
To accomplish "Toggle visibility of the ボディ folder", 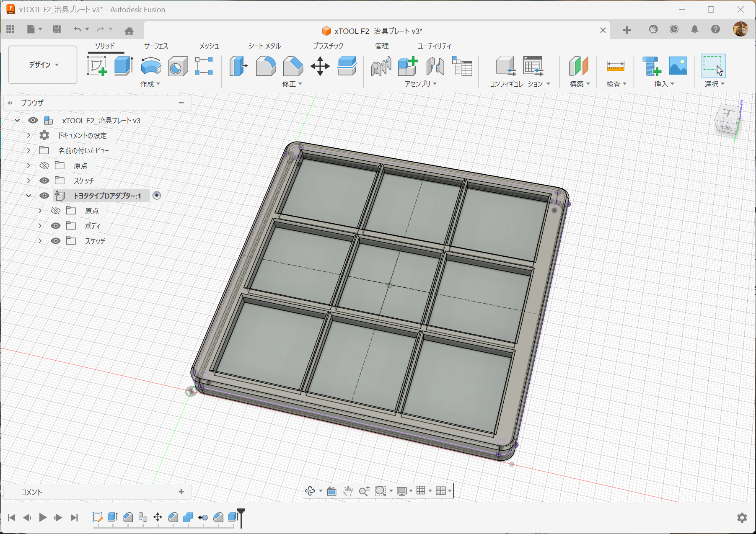I will tap(56, 226).
